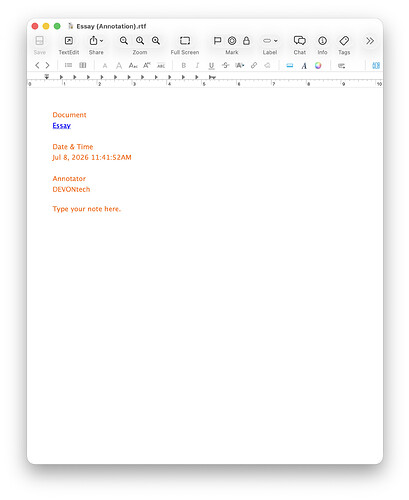Click the Save toolbar icon
The image size is (409, 500).
click(x=39, y=41)
